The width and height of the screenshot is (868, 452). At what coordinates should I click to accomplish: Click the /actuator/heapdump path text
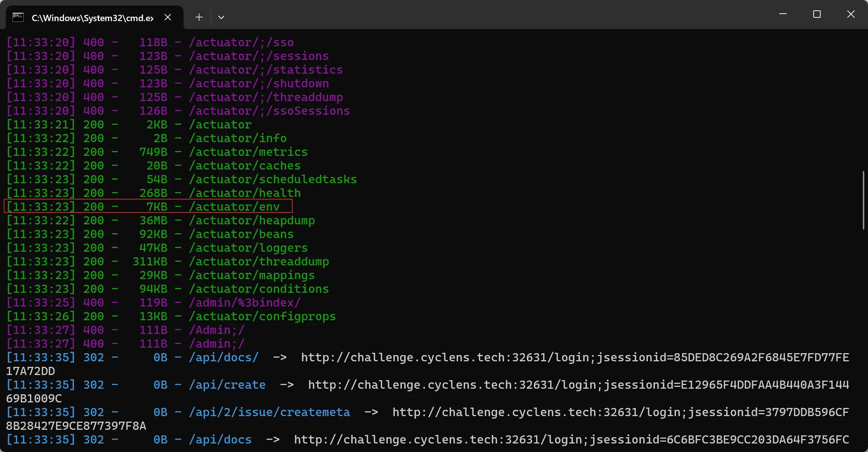[x=252, y=220]
